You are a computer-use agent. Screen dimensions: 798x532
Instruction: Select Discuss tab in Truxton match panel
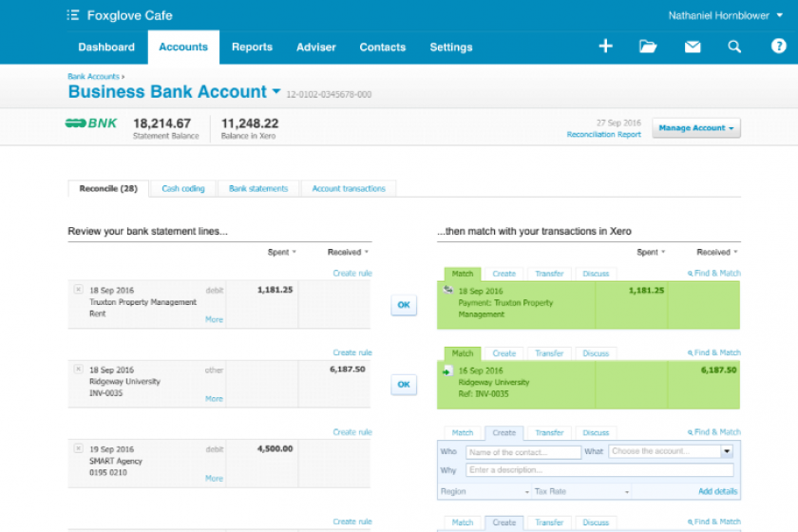click(596, 274)
